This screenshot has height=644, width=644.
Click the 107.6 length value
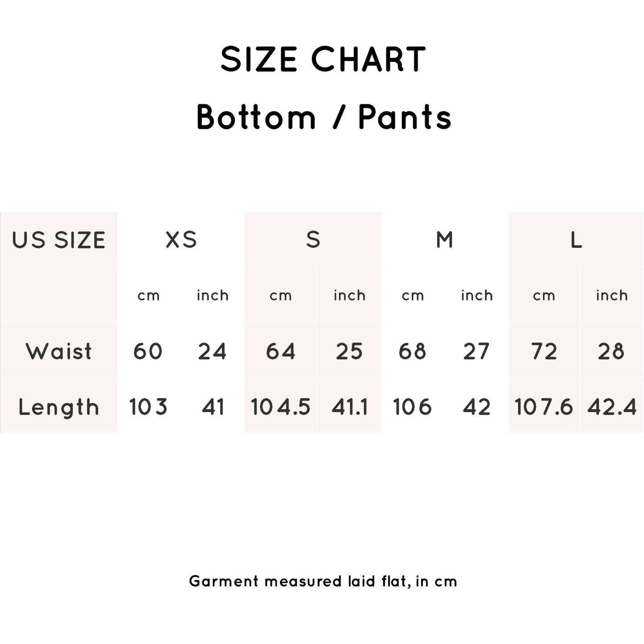544,407
